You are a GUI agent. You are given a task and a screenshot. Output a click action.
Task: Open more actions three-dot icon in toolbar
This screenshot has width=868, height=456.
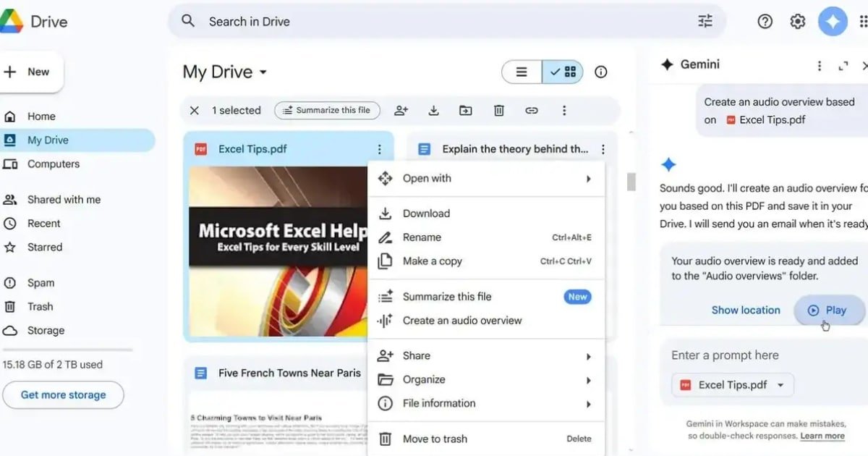(x=564, y=110)
